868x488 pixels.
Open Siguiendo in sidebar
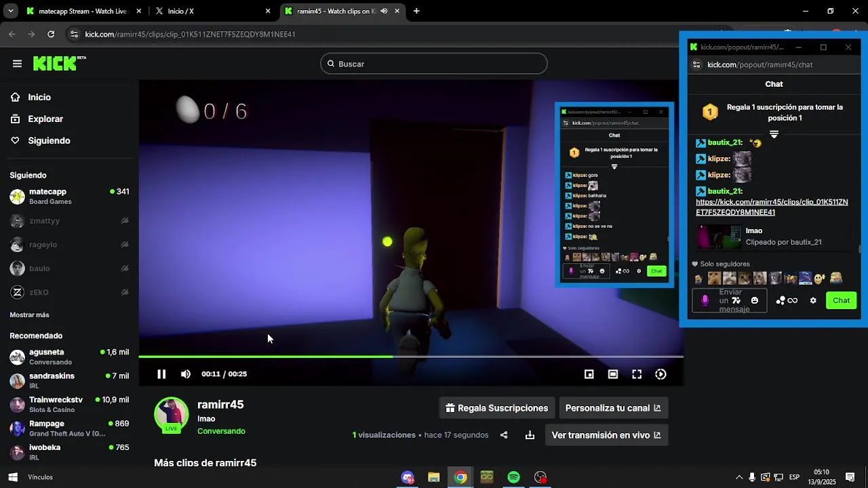(x=49, y=141)
